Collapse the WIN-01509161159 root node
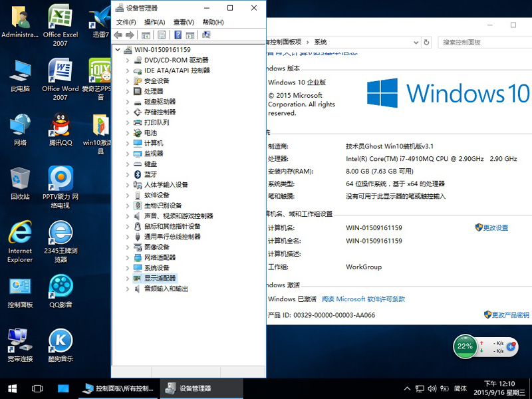 pos(118,49)
